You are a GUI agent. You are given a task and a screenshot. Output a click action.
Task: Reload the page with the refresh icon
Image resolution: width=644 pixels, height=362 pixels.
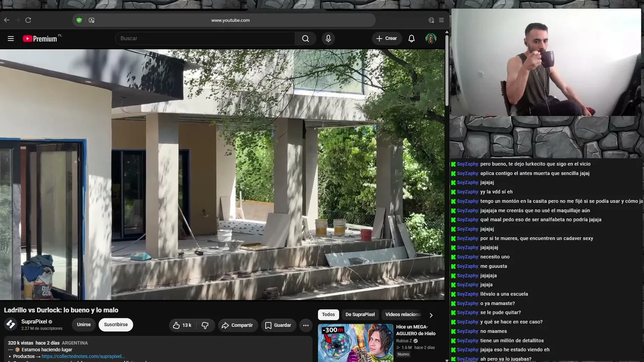point(28,20)
